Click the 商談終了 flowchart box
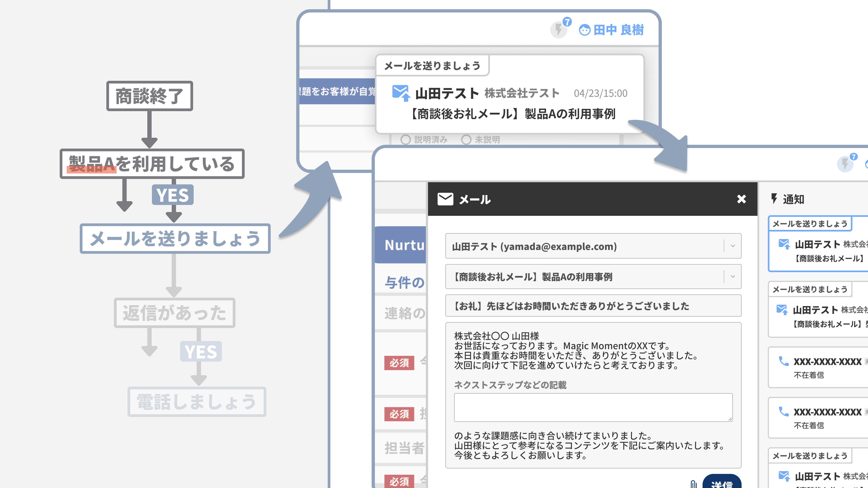Viewport: 868px width, 488px height. pyautogui.click(x=150, y=96)
